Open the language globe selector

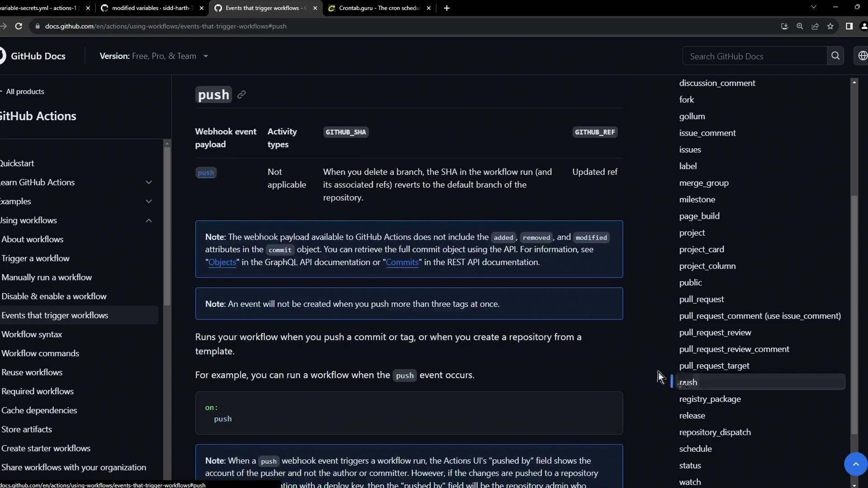[862, 56]
